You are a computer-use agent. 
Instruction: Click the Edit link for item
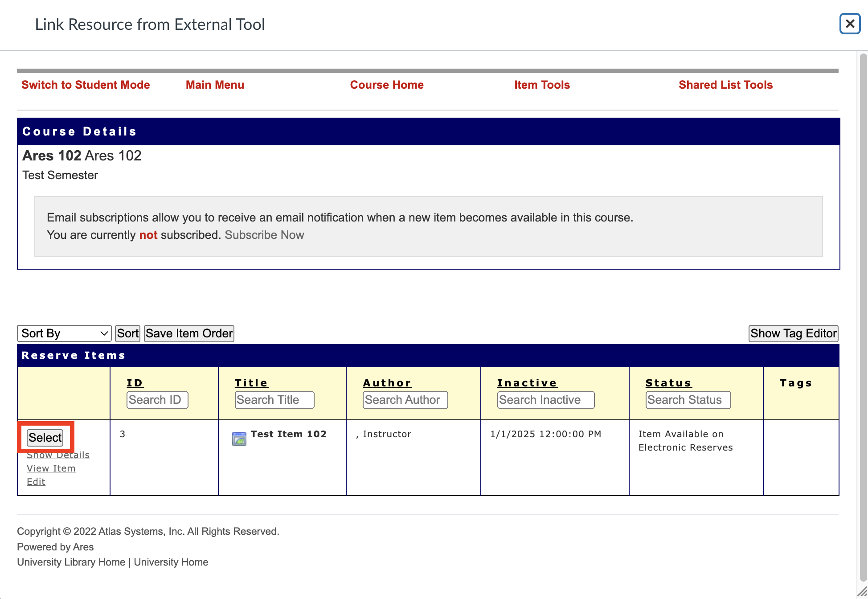pyautogui.click(x=36, y=482)
